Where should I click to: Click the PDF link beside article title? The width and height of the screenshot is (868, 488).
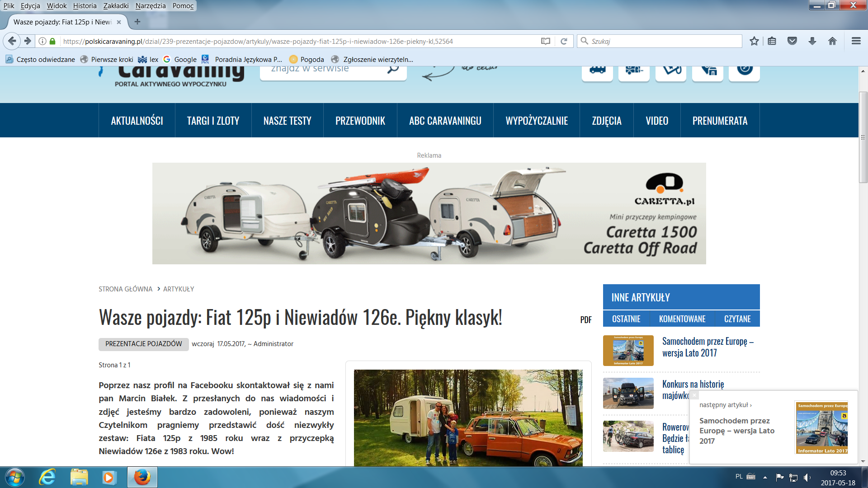click(x=586, y=320)
